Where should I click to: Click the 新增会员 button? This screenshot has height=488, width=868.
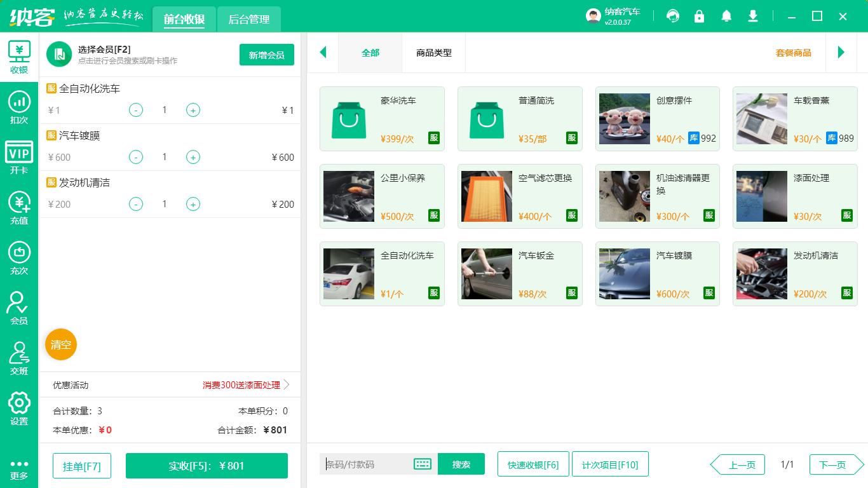[266, 55]
